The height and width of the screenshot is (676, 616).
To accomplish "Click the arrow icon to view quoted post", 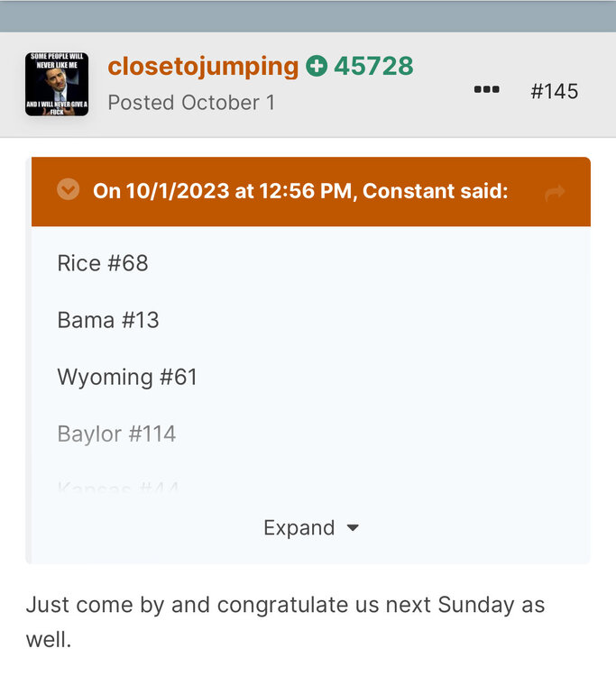I will (x=554, y=192).
